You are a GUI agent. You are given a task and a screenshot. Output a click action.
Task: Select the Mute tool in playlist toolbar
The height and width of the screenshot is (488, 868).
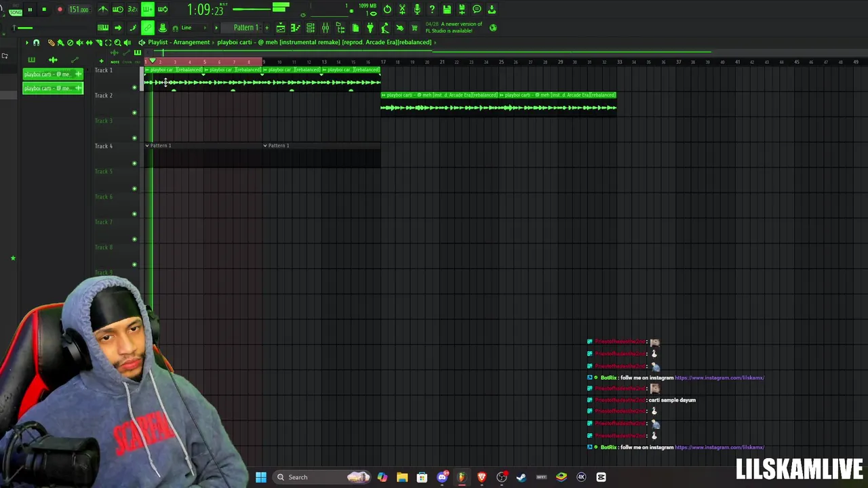coord(79,43)
